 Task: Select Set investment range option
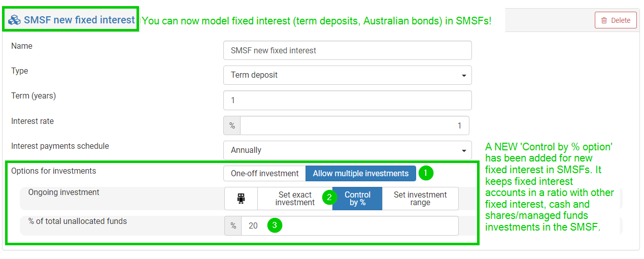[x=420, y=199]
